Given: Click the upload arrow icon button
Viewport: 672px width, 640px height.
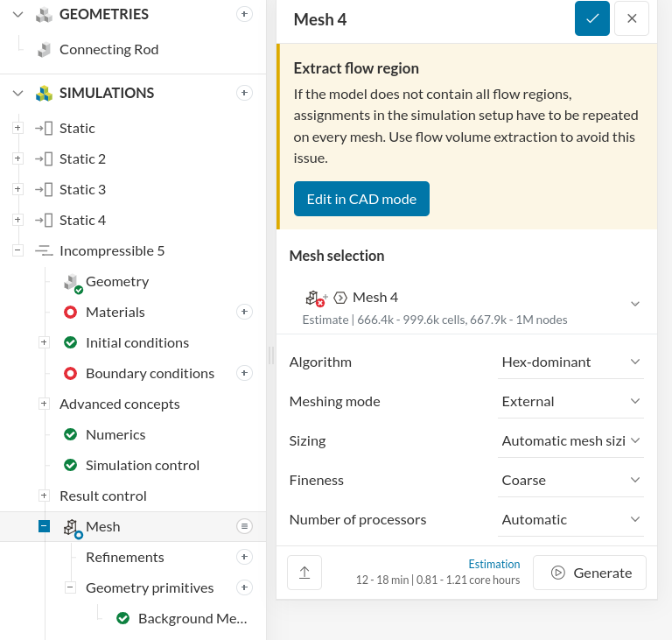Looking at the screenshot, I should tap(304, 573).
